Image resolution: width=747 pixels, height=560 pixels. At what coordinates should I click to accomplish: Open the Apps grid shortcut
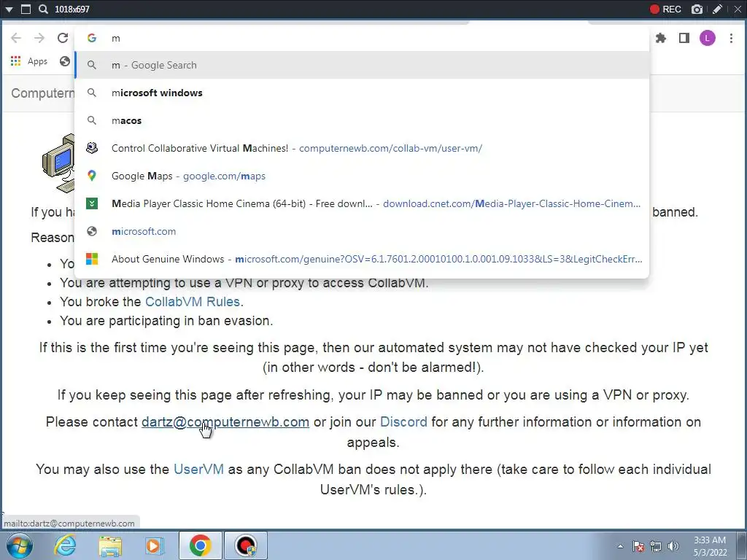tap(29, 61)
